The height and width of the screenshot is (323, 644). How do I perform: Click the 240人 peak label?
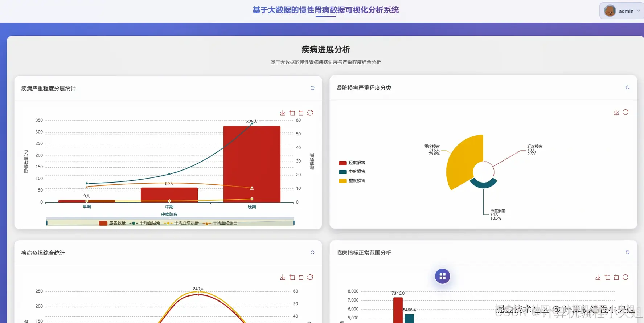click(x=198, y=289)
